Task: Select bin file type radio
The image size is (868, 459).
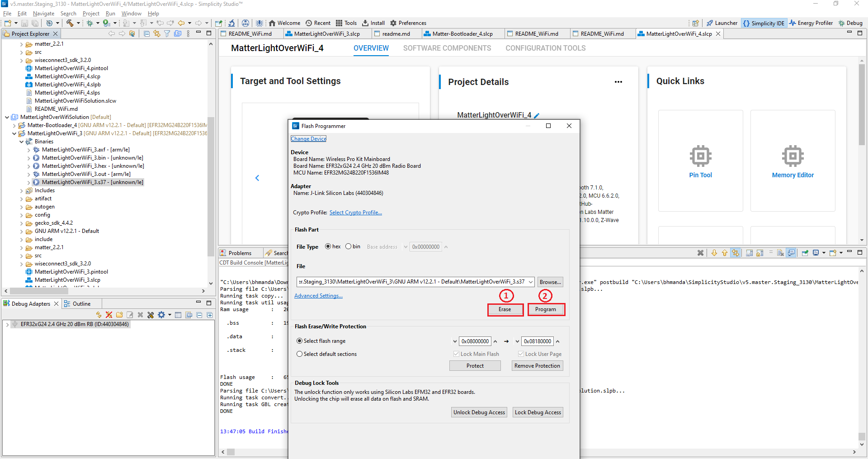Action: pos(348,246)
